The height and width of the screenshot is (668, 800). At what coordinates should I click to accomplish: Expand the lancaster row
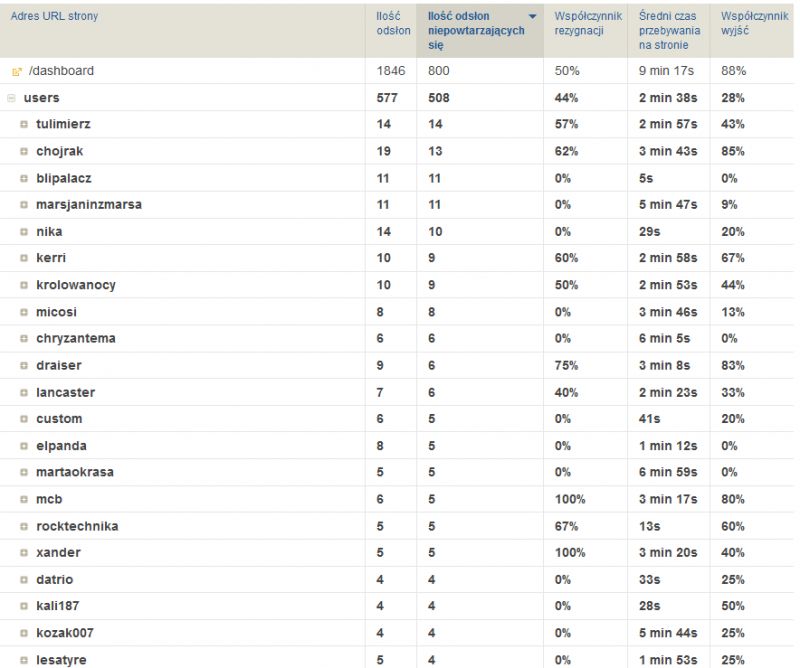tap(24, 393)
